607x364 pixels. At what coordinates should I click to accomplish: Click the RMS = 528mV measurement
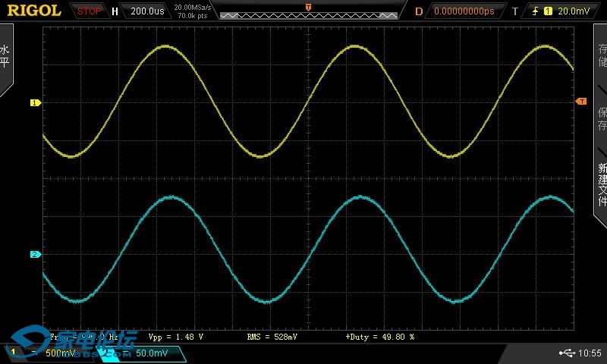[272, 337]
